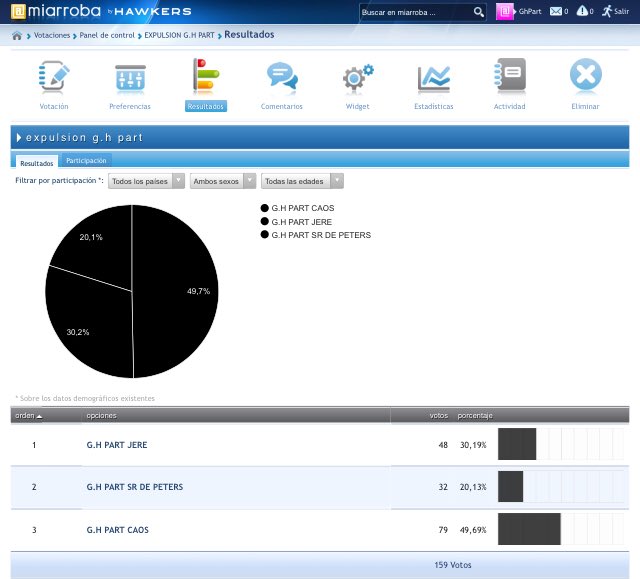Go to Panel de control breadcrumb
640x579 pixels.
coord(107,35)
